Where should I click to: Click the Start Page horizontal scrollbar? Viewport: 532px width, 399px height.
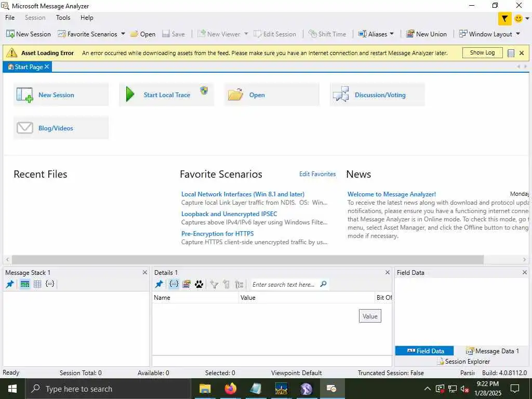(248, 260)
